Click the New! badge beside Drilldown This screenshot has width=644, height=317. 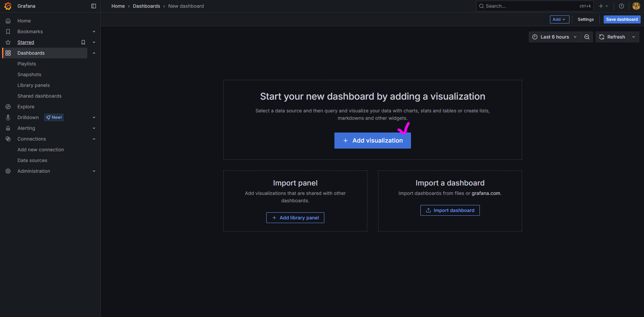54,117
